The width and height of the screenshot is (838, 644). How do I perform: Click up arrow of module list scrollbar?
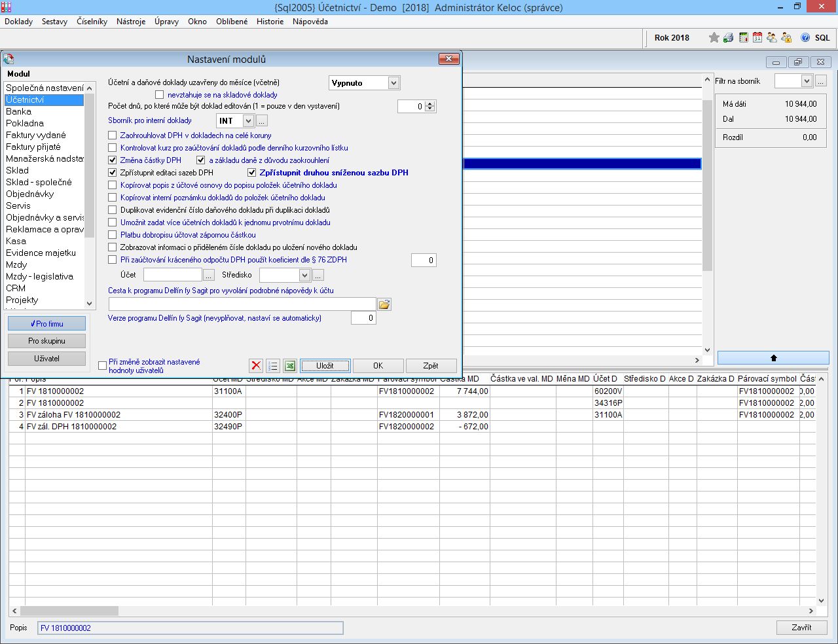(90, 88)
